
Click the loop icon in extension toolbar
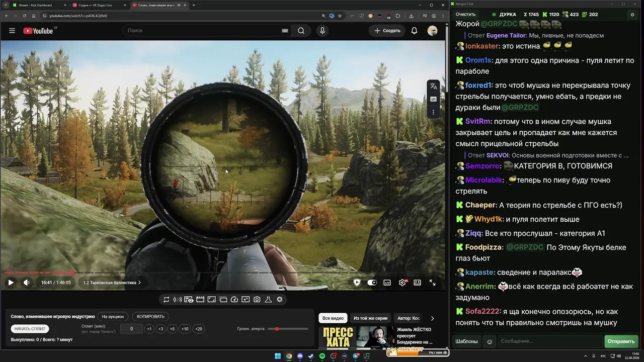166,300
